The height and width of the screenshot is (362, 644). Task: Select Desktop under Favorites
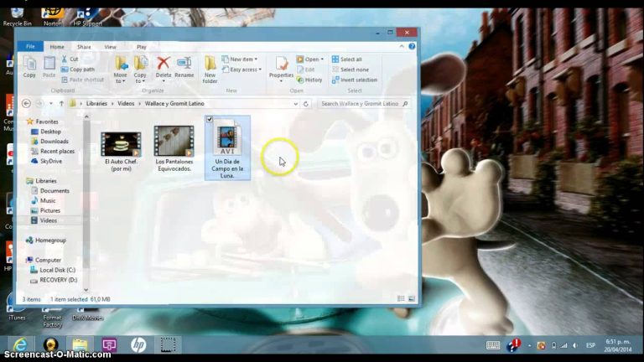pos(50,132)
